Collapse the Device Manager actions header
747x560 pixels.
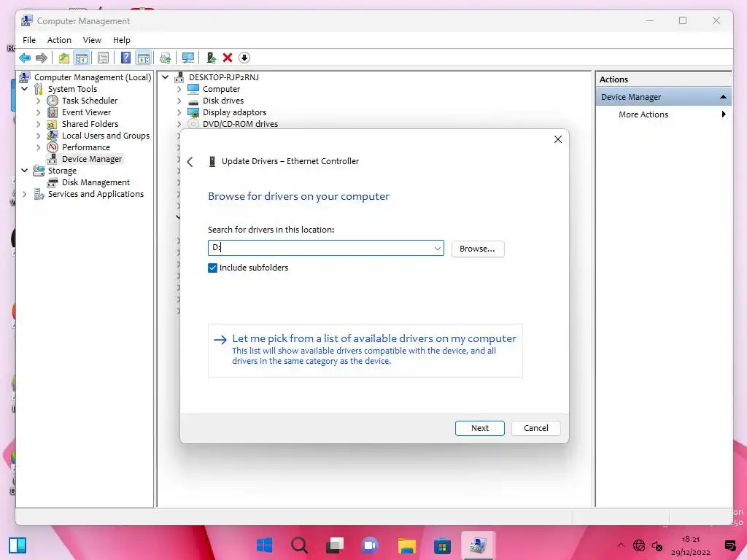coord(723,97)
